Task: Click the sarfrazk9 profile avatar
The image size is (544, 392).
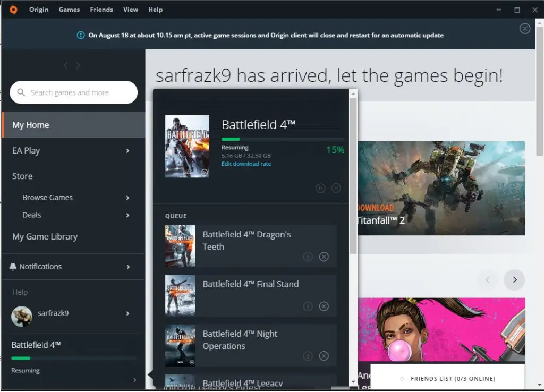Action: point(21,317)
